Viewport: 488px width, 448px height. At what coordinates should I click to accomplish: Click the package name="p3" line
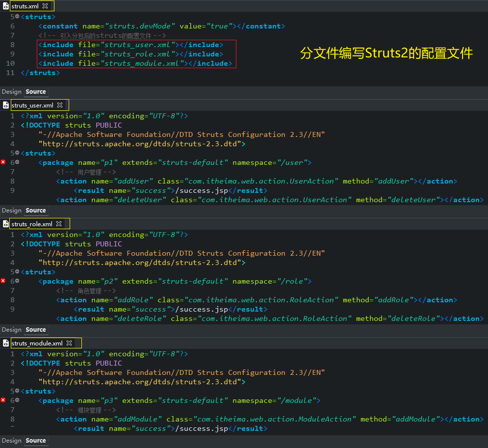180,401
